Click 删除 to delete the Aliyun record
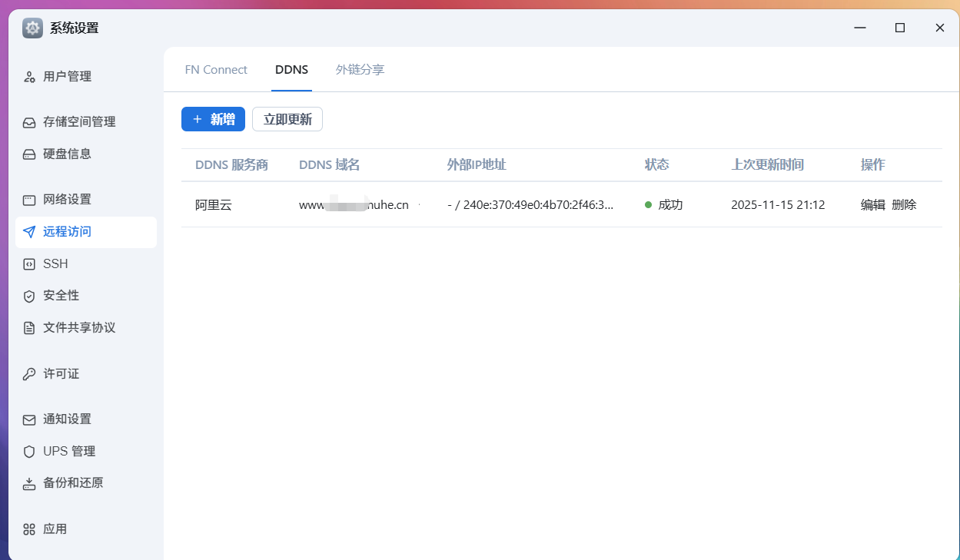The width and height of the screenshot is (960, 560). (x=904, y=205)
